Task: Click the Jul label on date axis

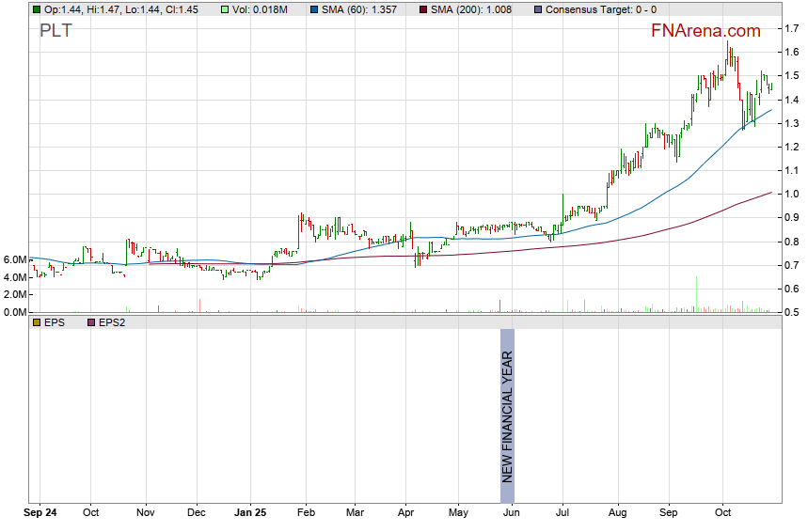Action: coord(562,513)
